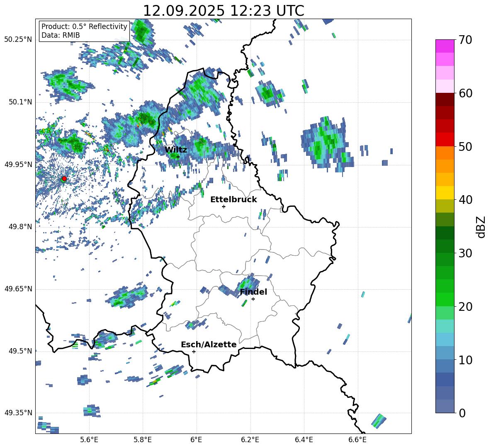491x448 pixels.
Task: Click the red radar site marker
Action: pos(64,179)
